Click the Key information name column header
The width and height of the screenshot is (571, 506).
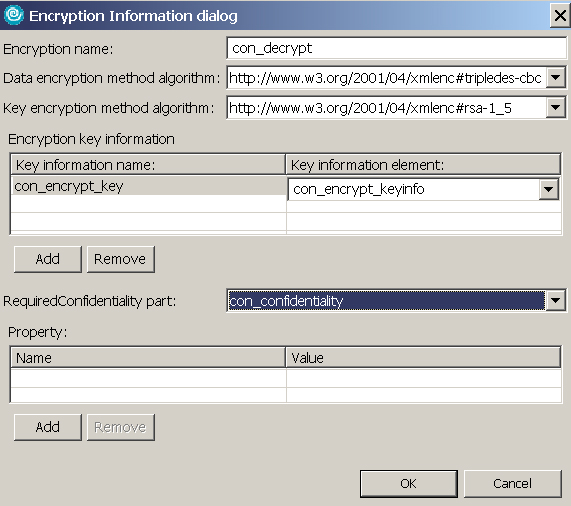tap(148, 165)
